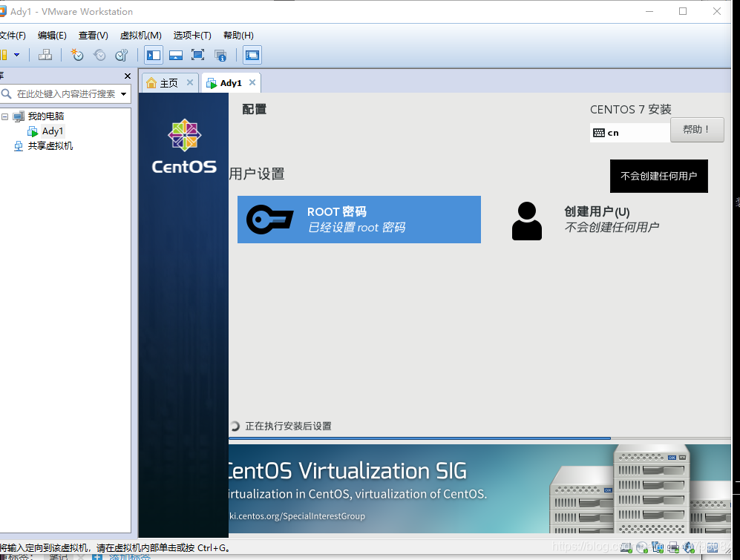This screenshot has height=560, width=740.
Task: Open the 帮助(H) menu
Action: tap(238, 36)
